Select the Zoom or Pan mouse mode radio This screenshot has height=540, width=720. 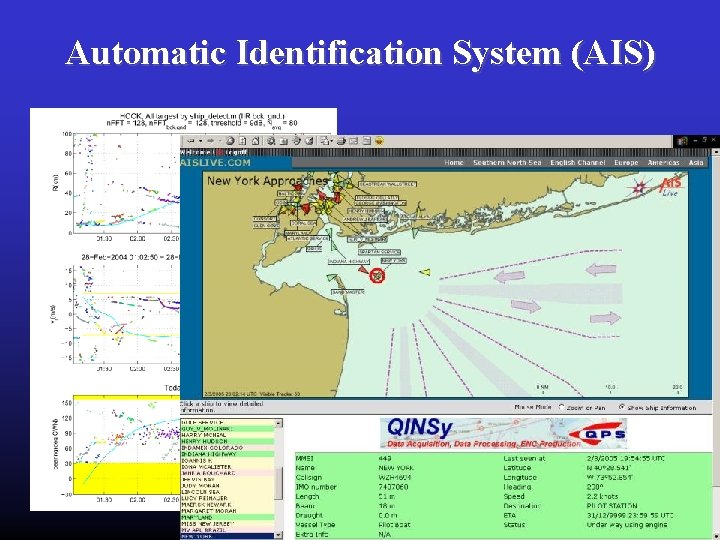[561, 407]
